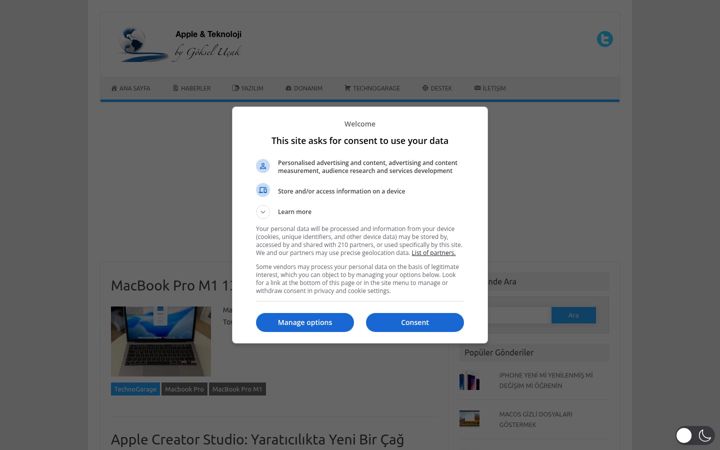Open the HABERLER menu item
Viewport: 720px width, 450px height.
click(191, 88)
